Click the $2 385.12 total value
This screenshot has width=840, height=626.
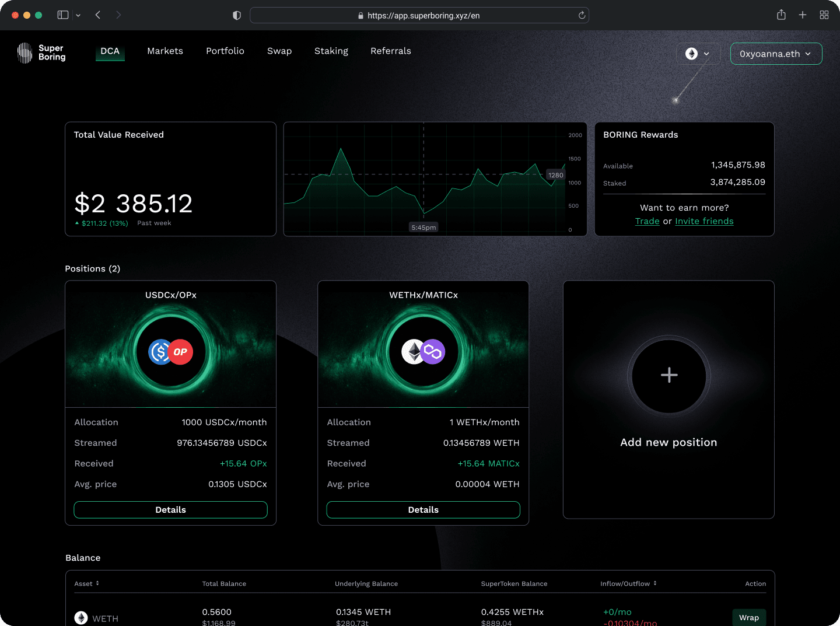click(x=134, y=204)
